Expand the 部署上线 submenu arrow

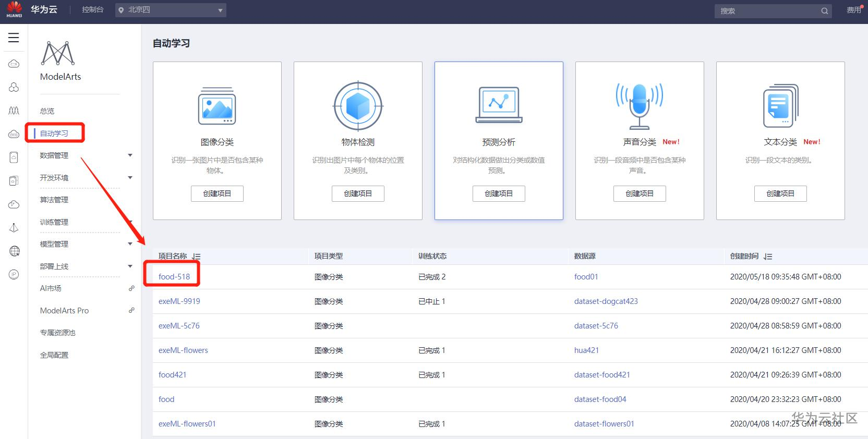pyautogui.click(x=130, y=266)
